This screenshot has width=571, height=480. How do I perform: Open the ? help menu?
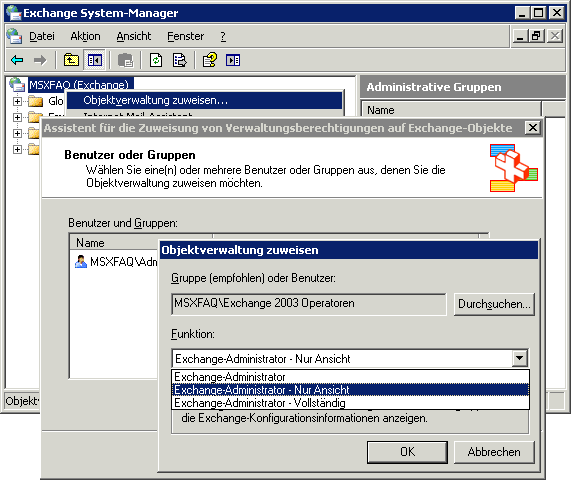point(223,36)
